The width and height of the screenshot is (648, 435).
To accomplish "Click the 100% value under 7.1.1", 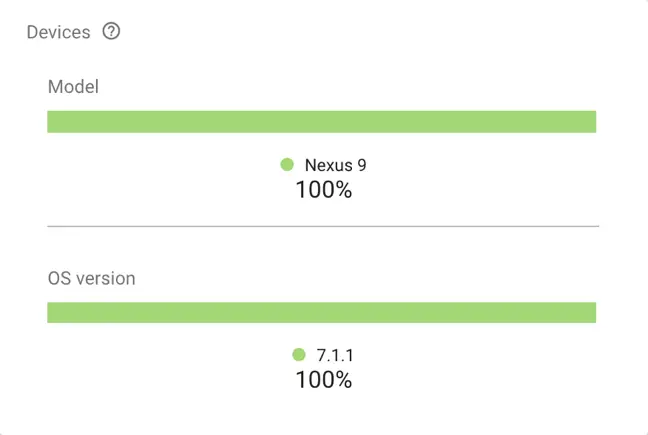I will pyautogui.click(x=323, y=379).
